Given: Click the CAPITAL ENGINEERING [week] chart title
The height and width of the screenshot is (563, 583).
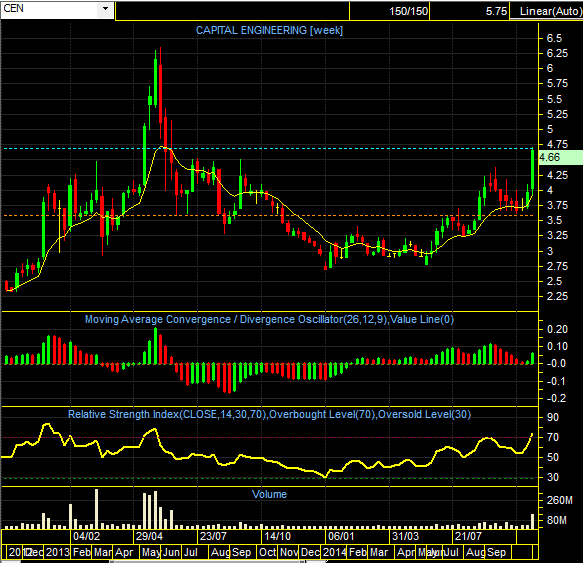Looking at the screenshot, I should pyautogui.click(x=269, y=30).
